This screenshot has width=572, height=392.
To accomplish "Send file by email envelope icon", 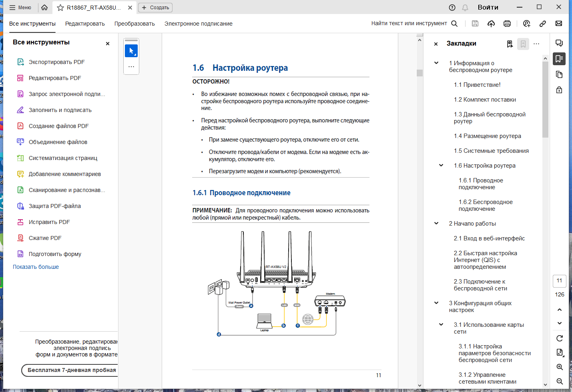I will point(559,24).
